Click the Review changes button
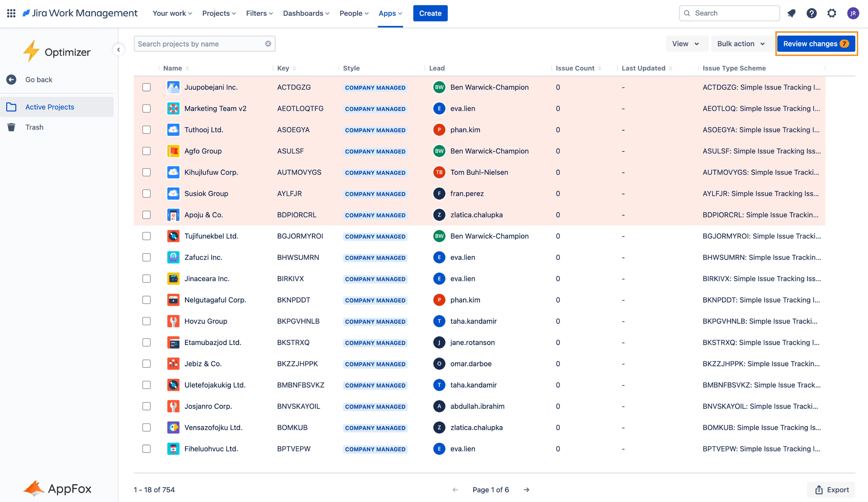This screenshot has width=868, height=502. (815, 44)
